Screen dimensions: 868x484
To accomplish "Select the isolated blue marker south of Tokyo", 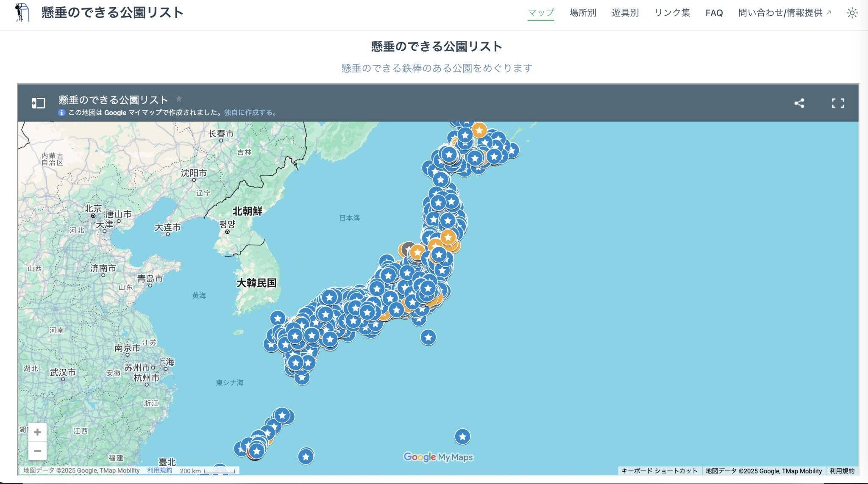I will [428, 337].
